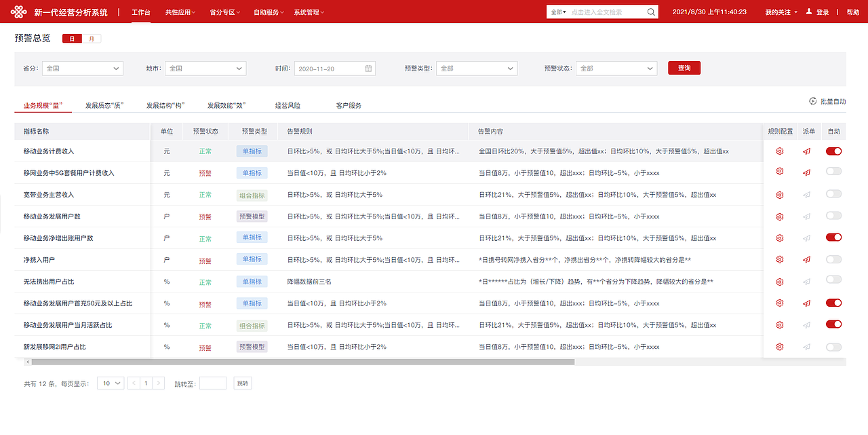Click the 查询 button
The image size is (868, 435).
coord(684,69)
